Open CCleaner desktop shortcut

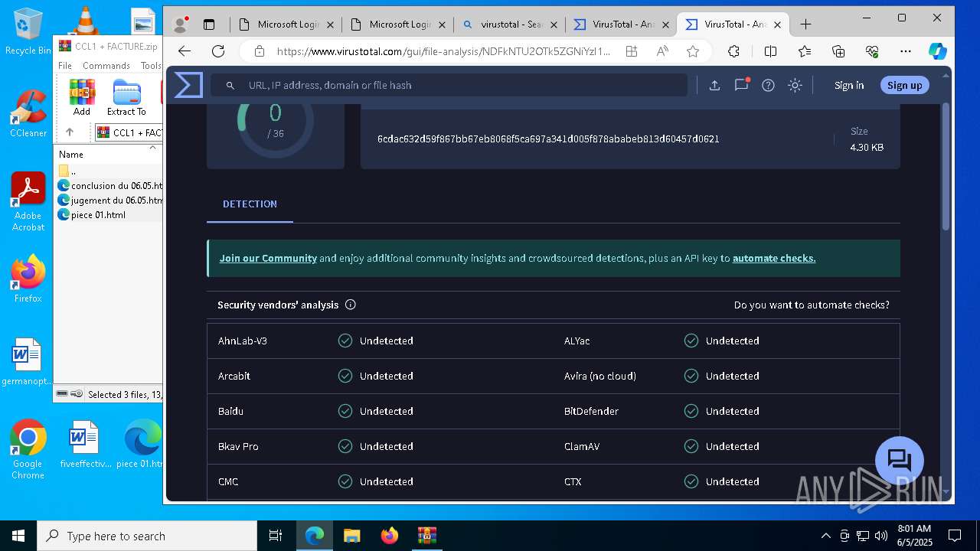point(28,114)
